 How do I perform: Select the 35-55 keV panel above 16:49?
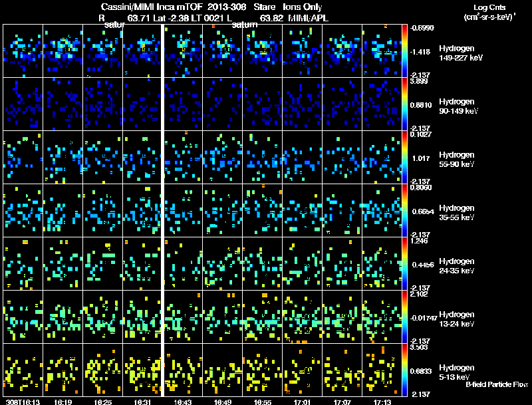coord(223,210)
